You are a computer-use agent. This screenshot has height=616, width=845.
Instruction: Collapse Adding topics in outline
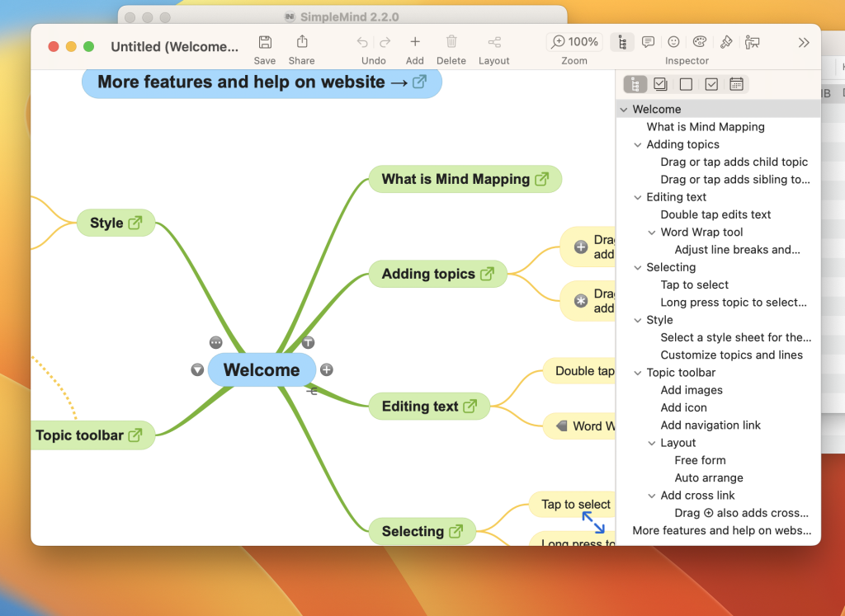(x=638, y=145)
